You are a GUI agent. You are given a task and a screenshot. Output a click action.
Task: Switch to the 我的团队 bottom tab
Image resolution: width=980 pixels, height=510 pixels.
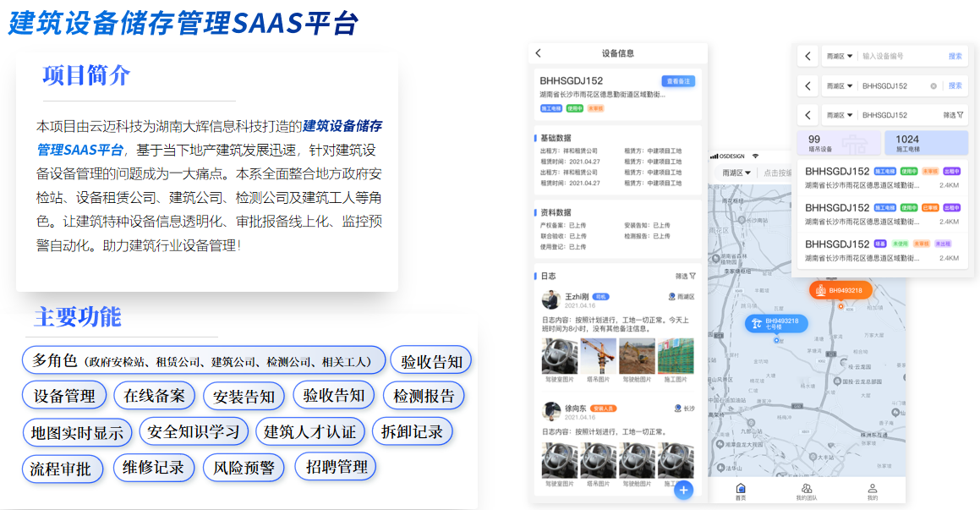tap(807, 492)
